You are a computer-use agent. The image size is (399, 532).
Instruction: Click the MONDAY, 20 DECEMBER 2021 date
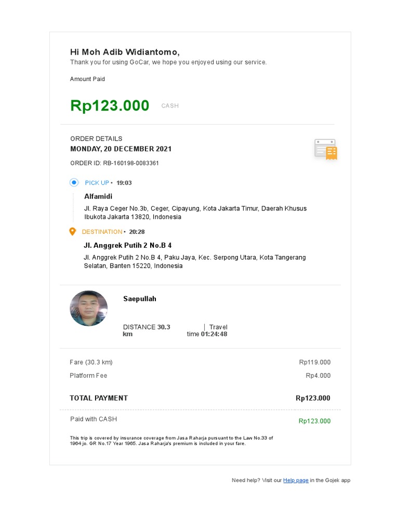(121, 149)
